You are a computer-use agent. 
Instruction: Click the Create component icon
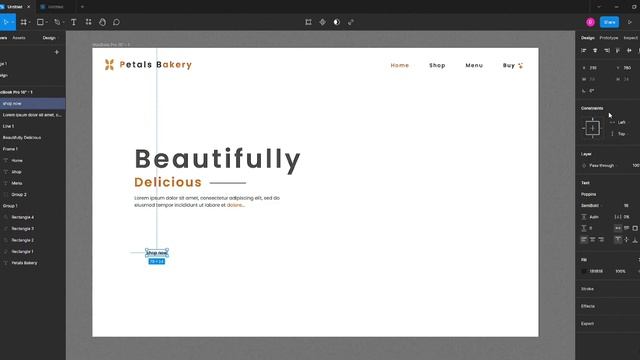point(322,22)
